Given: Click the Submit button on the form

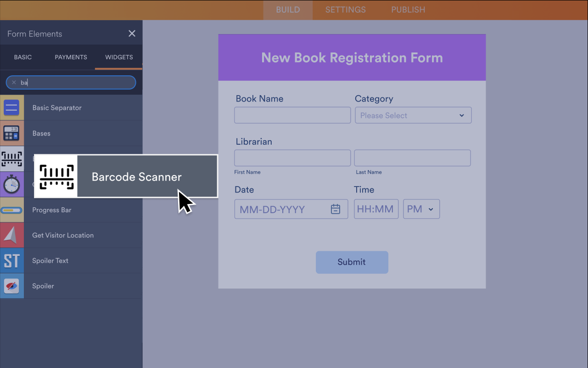Looking at the screenshot, I should tap(352, 262).
